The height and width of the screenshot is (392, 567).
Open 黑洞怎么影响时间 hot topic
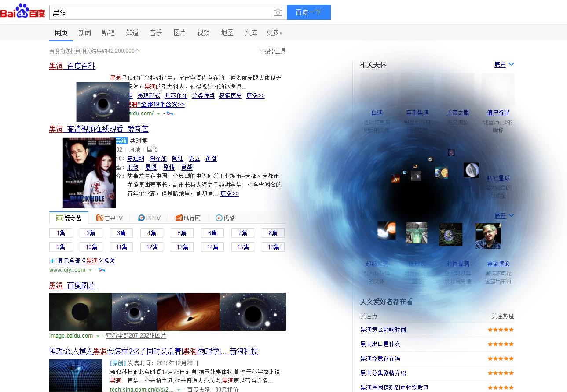click(383, 330)
